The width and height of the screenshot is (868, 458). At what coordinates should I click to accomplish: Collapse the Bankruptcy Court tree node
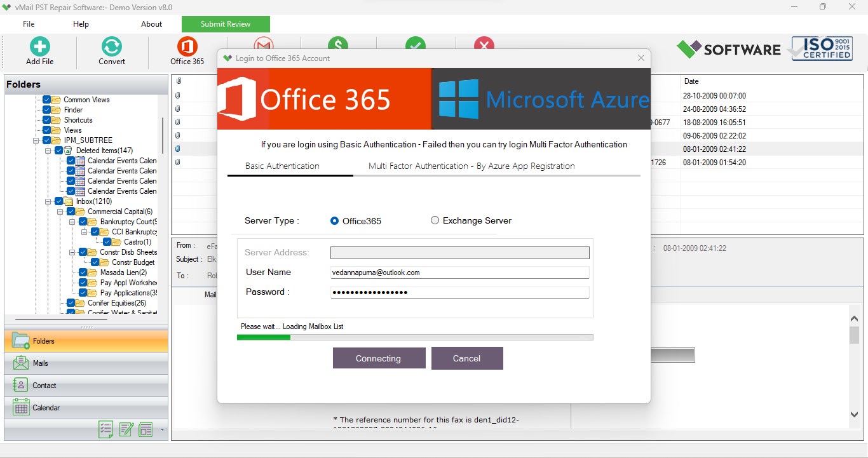[x=72, y=222]
